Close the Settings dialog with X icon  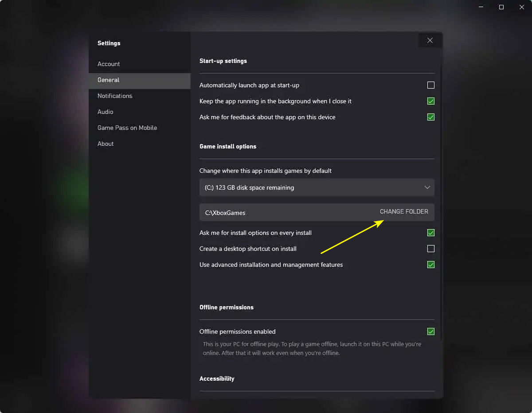[430, 40]
